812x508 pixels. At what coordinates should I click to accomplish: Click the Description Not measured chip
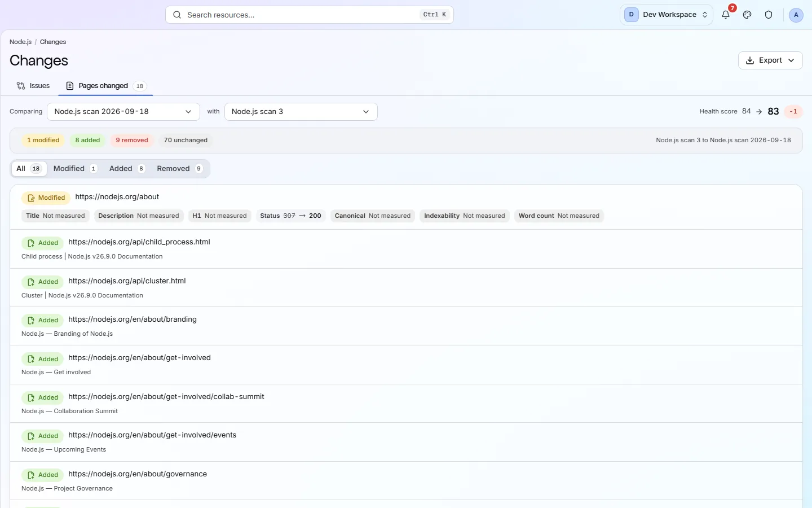click(x=139, y=216)
